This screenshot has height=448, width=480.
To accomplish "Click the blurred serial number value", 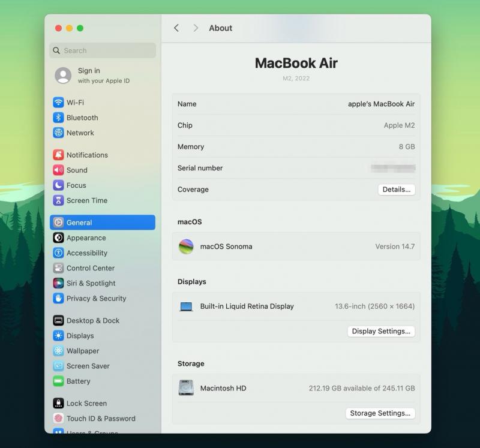I will coord(393,168).
